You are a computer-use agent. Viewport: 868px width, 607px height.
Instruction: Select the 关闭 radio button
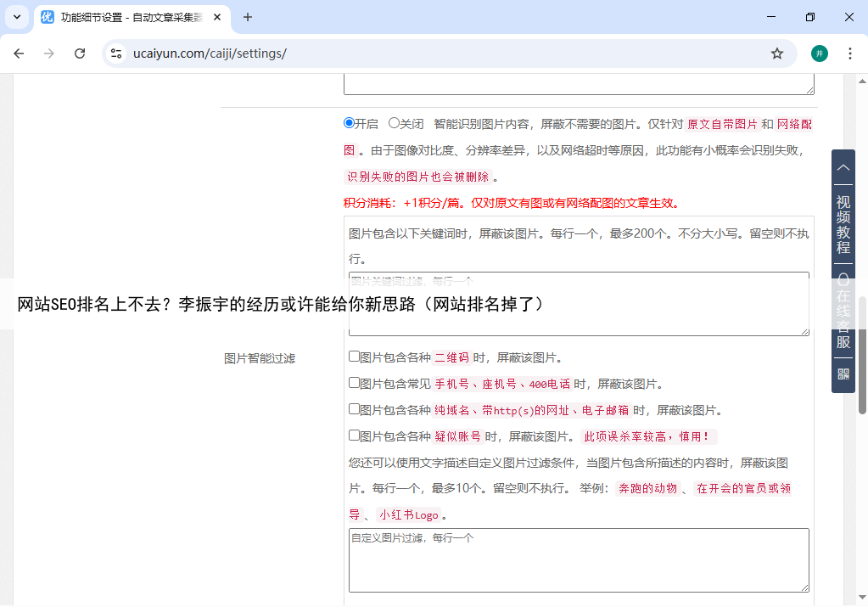click(x=394, y=123)
